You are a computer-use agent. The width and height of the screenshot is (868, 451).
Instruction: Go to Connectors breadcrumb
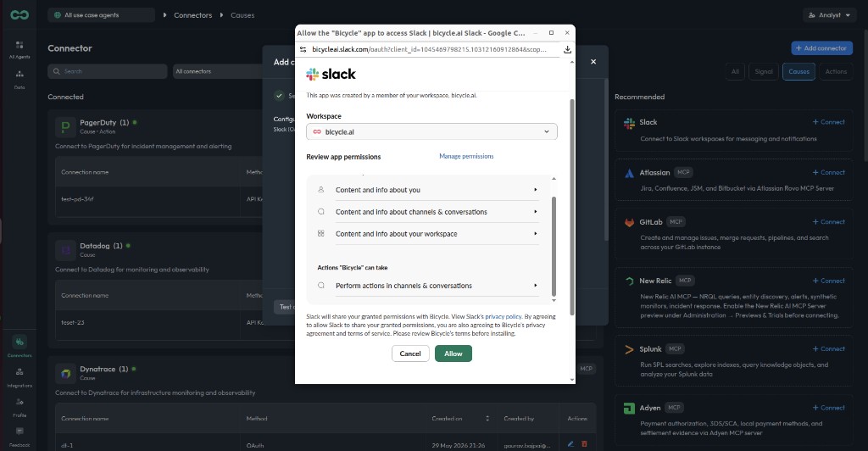192,15
